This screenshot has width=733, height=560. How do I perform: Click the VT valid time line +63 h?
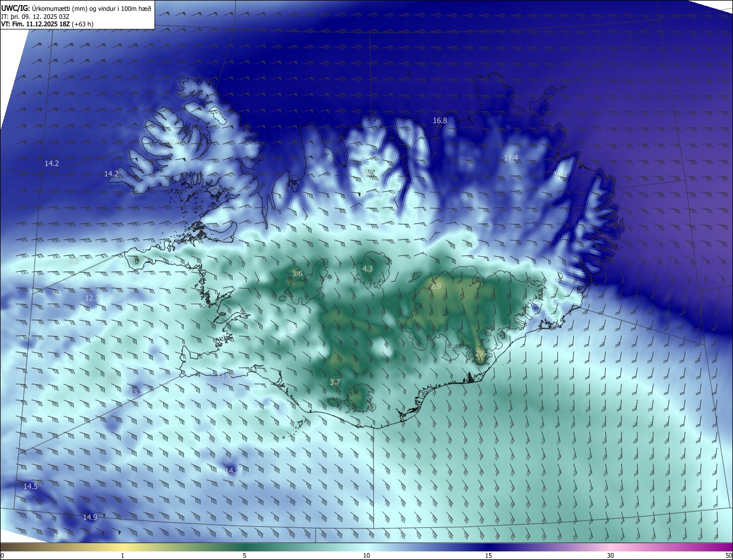[x=47, y=24]
